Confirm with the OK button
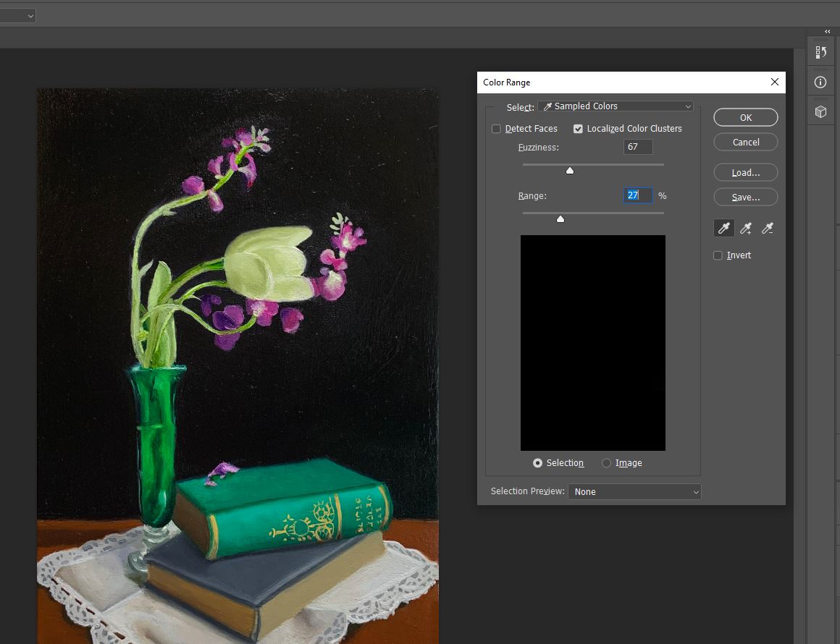Screen dimensions: 840x644 coord(745,116)
